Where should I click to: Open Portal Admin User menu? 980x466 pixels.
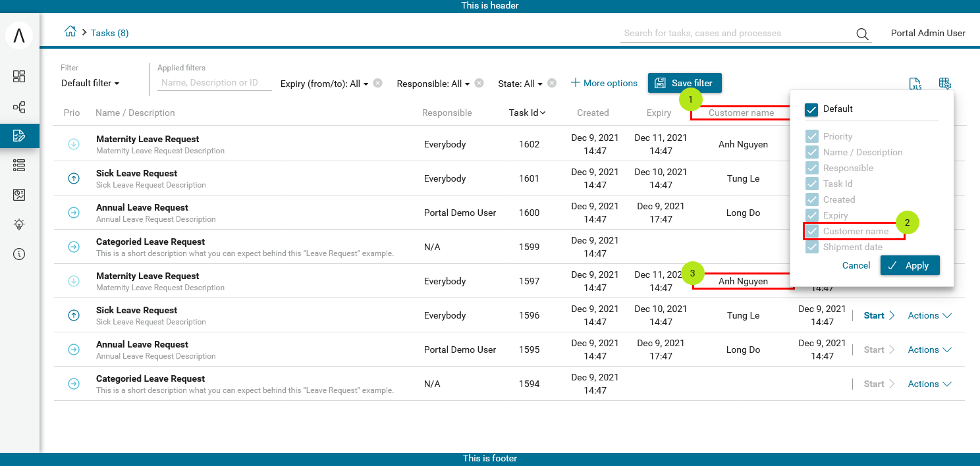(x=928, y=33)
